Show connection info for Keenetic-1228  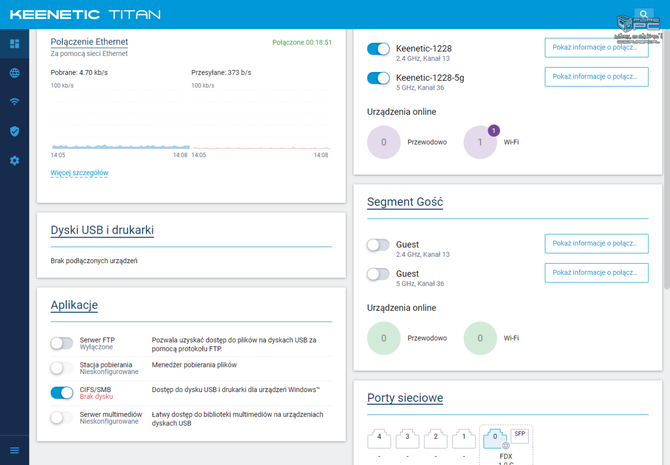[597, 47]
